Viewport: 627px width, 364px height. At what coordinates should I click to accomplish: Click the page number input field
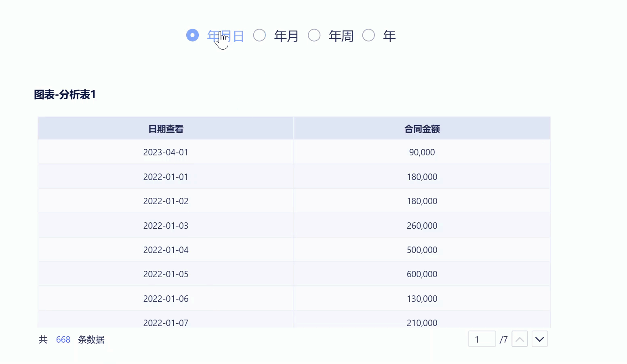[x=482, y=339]
